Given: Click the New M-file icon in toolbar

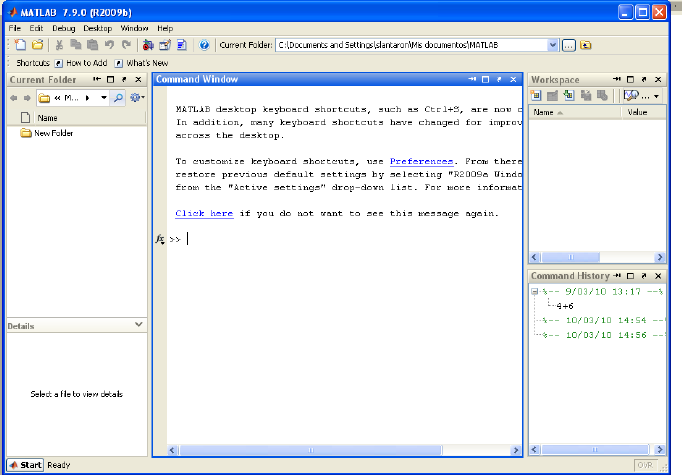Looking at the screenshot, I should [20, 45].
